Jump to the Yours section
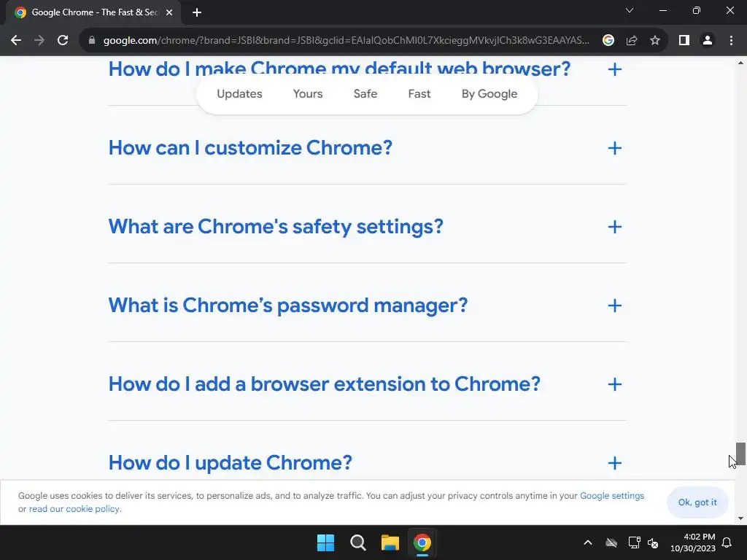Image resolution: width=747 pixels, height=560 pixels. (308, 94)
